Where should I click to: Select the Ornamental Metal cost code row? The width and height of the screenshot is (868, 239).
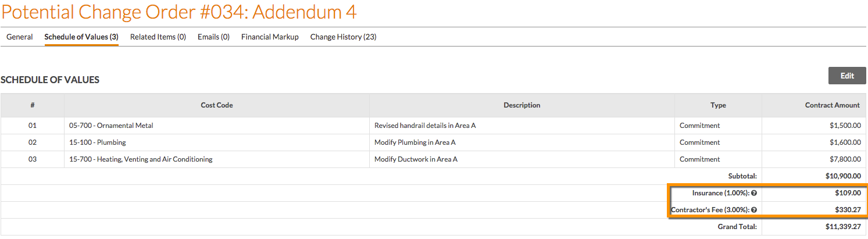(x=434, y=126)
